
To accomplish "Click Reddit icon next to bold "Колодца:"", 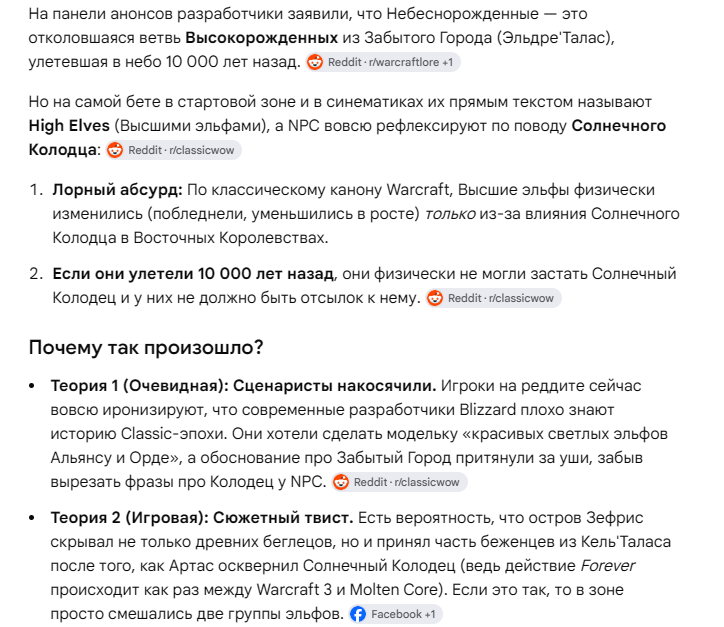I will point(115,150).
